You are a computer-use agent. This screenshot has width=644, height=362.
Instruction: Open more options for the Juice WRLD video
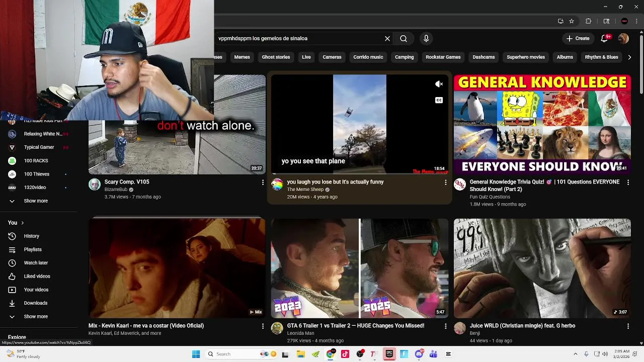tap(628, 326)
